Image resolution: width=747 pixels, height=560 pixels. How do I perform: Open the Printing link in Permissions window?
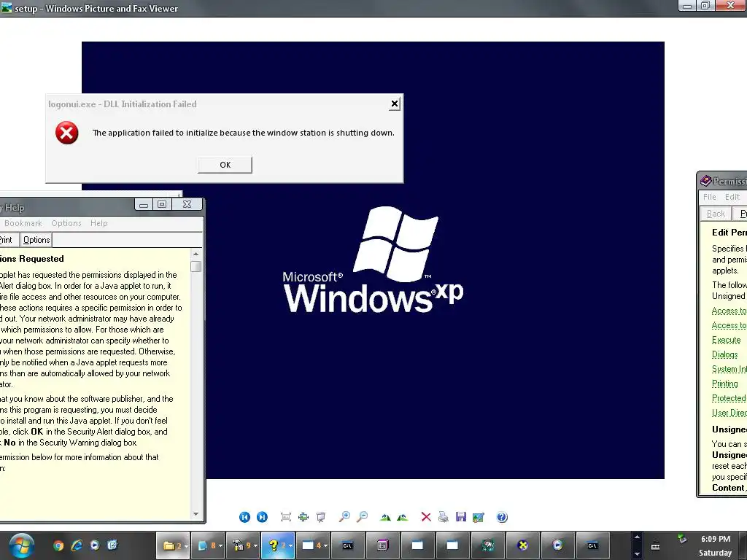724,384
